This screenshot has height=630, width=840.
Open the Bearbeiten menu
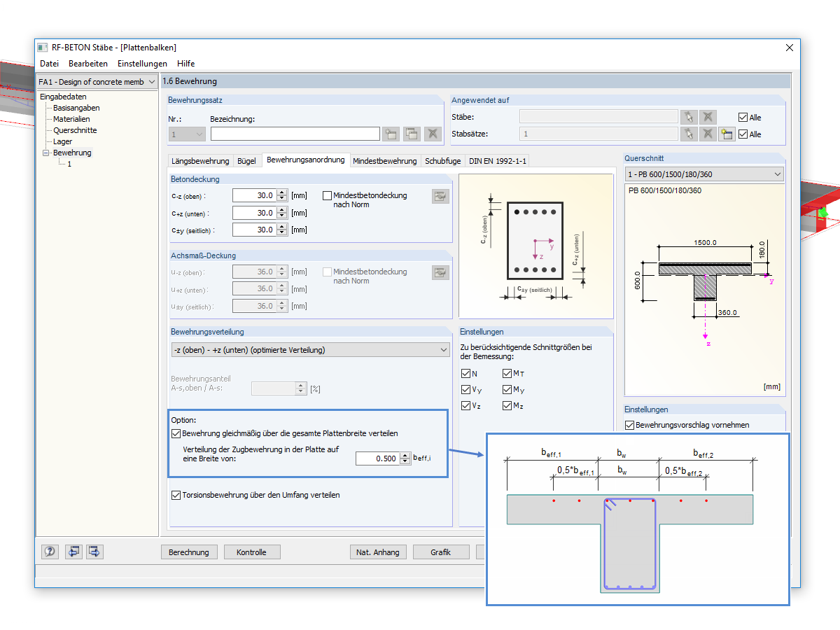click(x=88, y=64)
